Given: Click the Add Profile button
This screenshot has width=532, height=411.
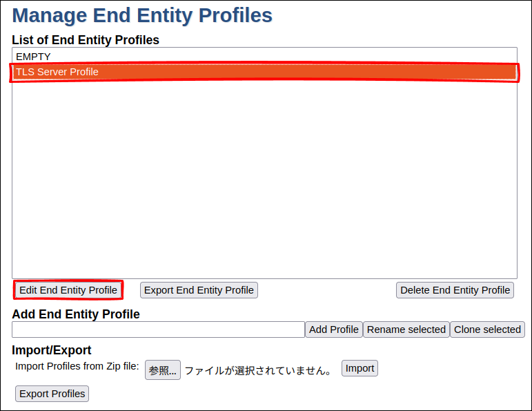Looking at the screenshot, I should pyautogui.click(x=334, y=329).
